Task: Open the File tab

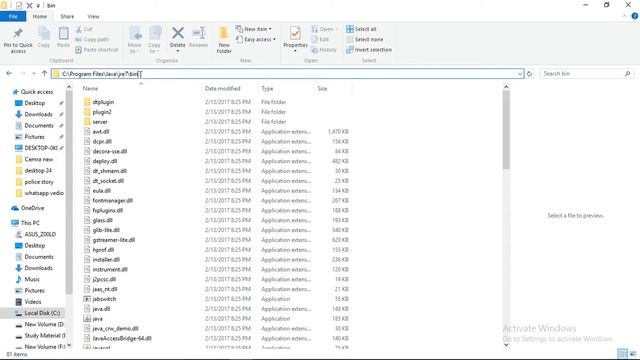Action: click(13, 16)
